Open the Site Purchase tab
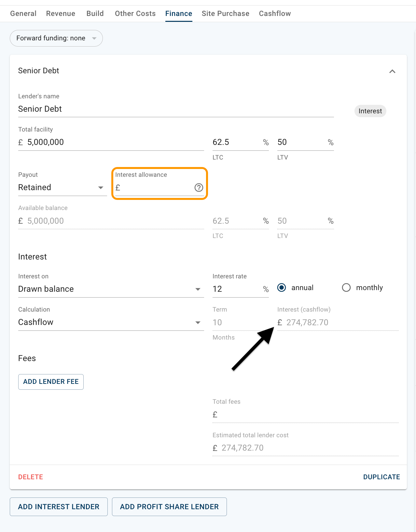416x532 pixels. (x=225, y=14)
